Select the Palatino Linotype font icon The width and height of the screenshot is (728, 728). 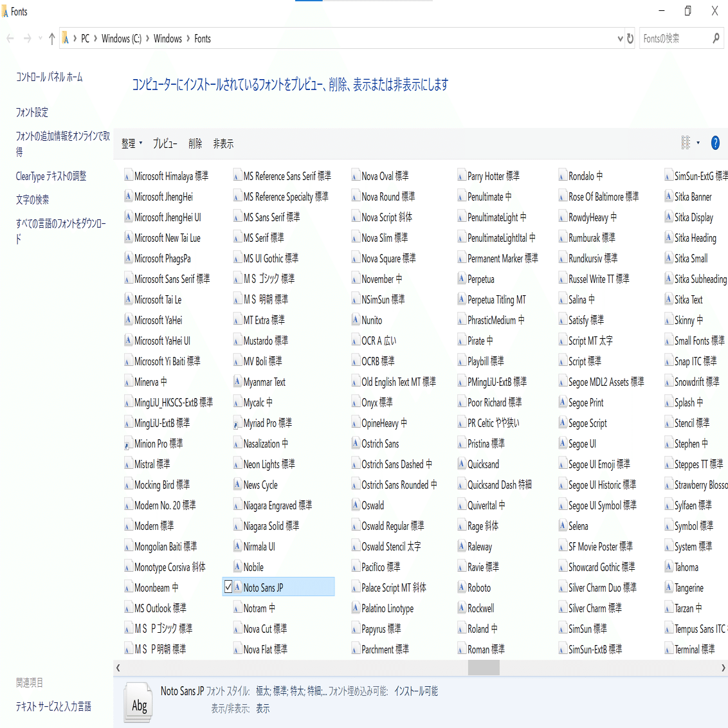[356, 608]
